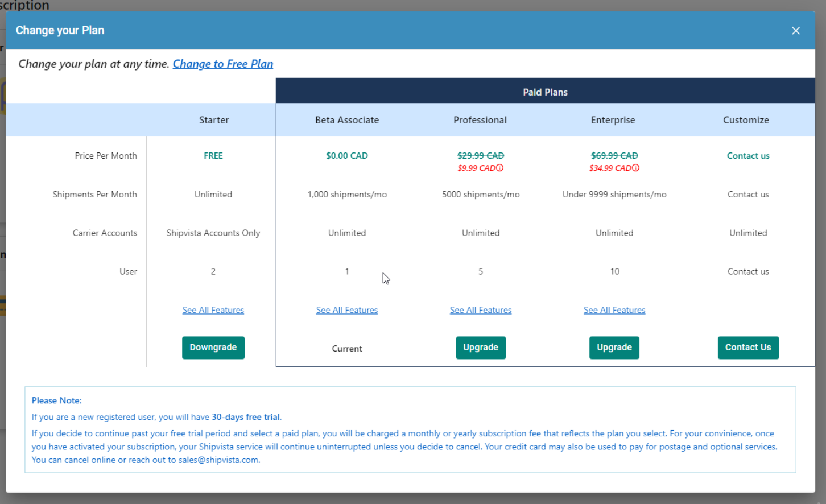The width and height of the screenshot is (826, 504).
Task: Click Unlimited shipments cell for Starter
Action: (x=213, y=195)
